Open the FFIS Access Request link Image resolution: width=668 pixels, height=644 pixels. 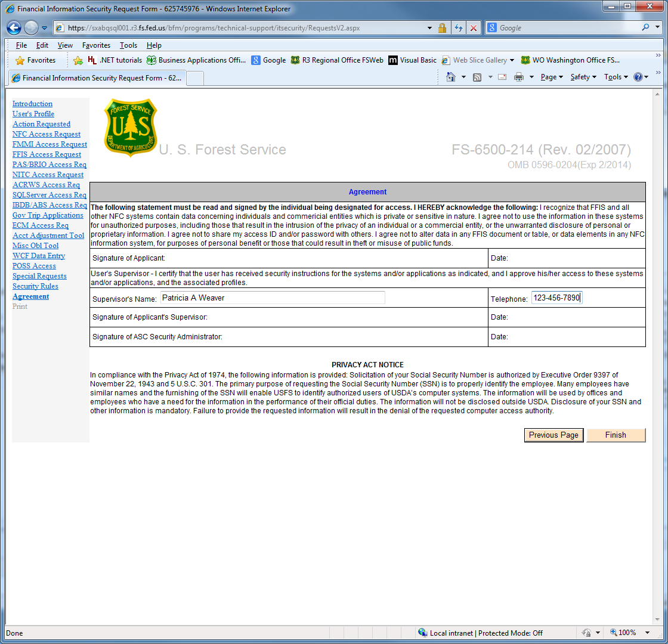click(47, 154)
